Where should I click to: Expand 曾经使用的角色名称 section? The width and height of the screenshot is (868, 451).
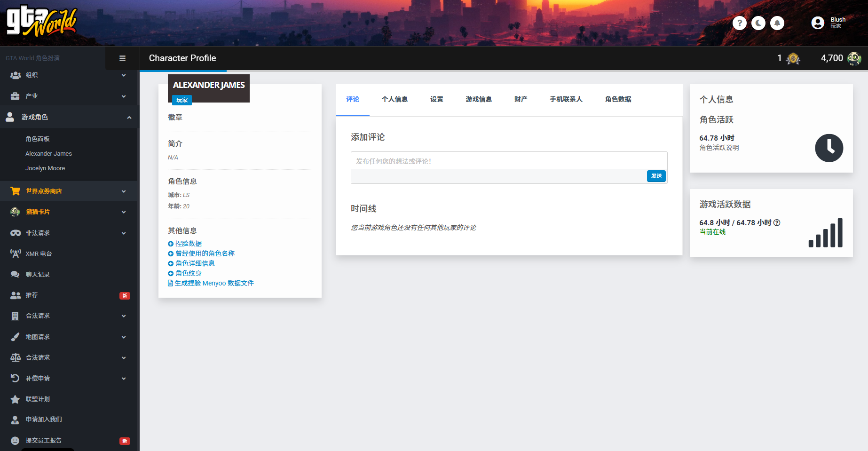pos(201,253)
